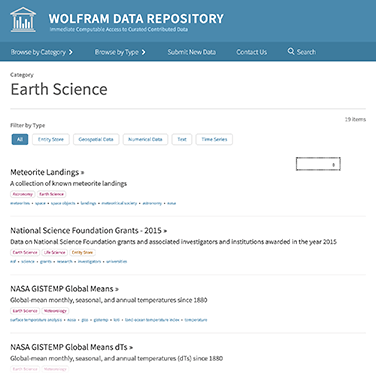Select the All filter button
The width and height of the screenshot is (376, 376).
[x=20, y=139]
